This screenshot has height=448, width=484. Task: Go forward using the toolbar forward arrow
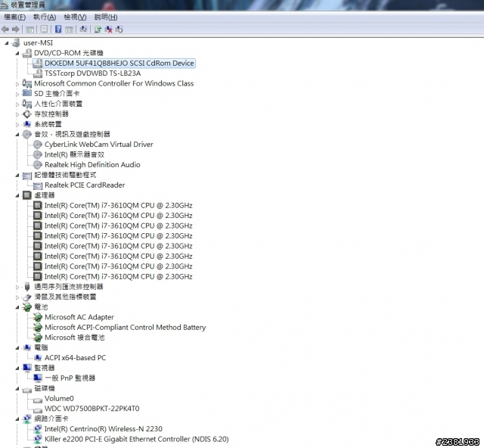point(15,30)
